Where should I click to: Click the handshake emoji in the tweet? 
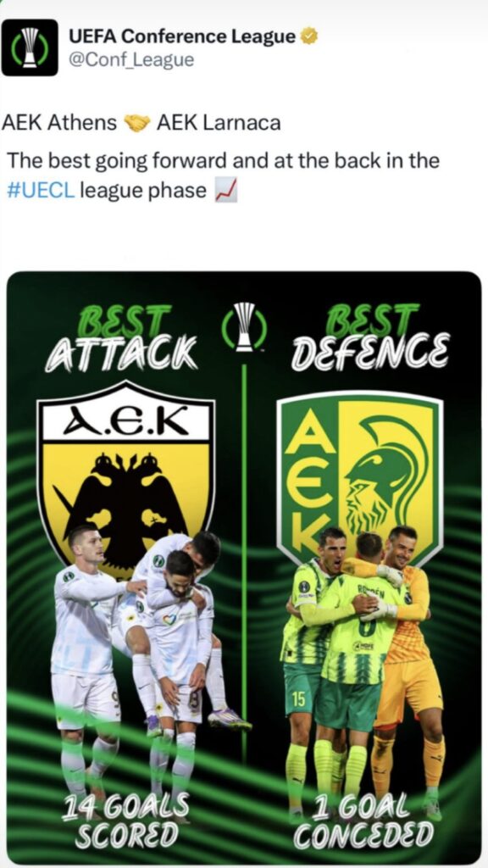[x=138, y=123]
